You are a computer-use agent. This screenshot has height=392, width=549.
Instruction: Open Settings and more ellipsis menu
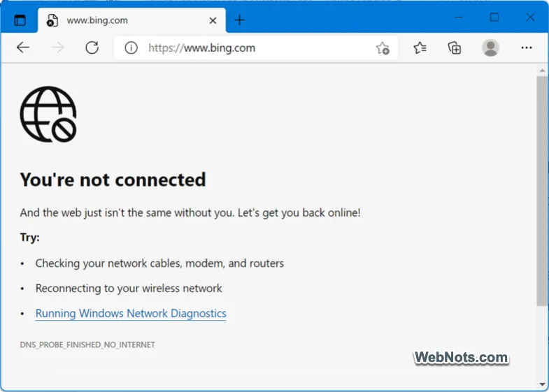(527, 48)
